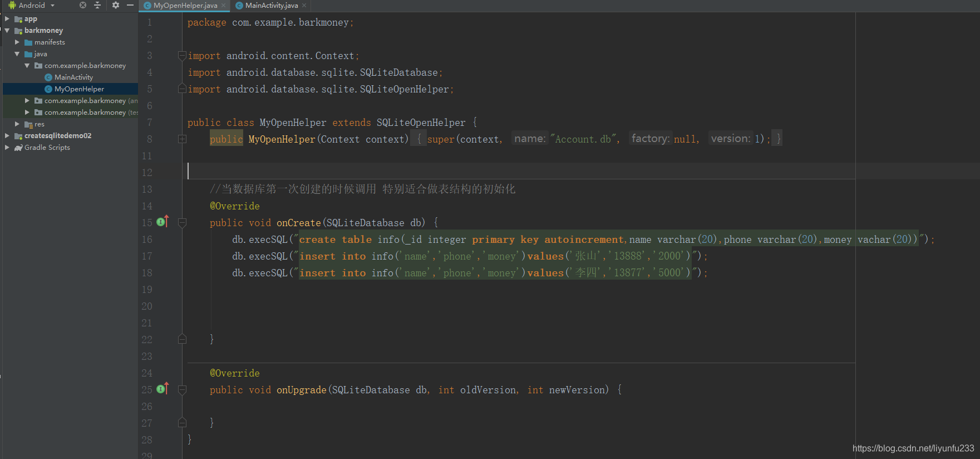Screen dimensions: 980x459
Task: Select the manifests folder
Action: point(50,42)
